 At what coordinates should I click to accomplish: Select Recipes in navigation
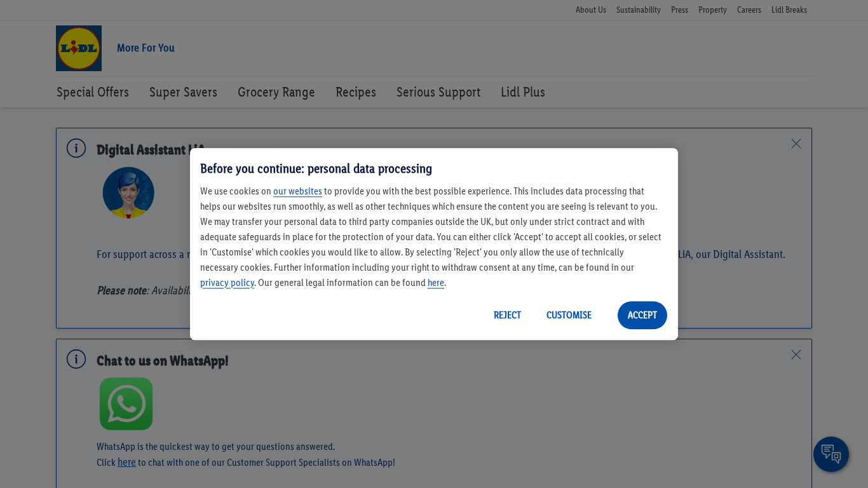coord(355,92)
